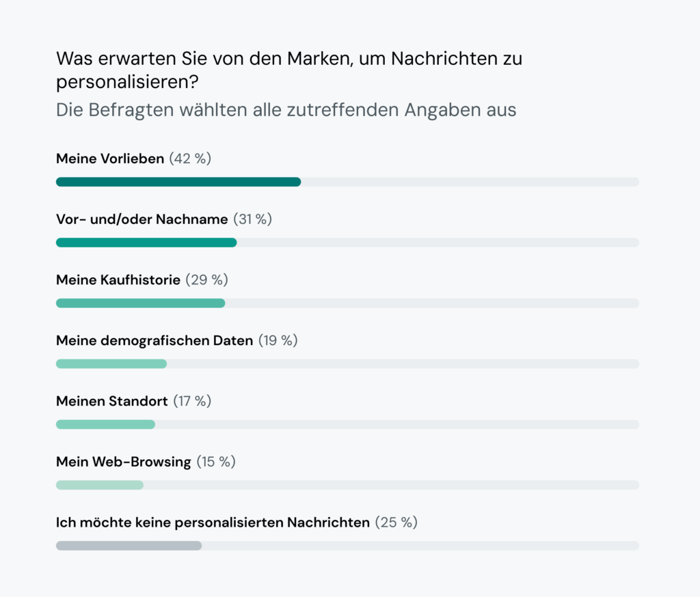
Task: Click the 31 % value text
Action: [253, 219]
